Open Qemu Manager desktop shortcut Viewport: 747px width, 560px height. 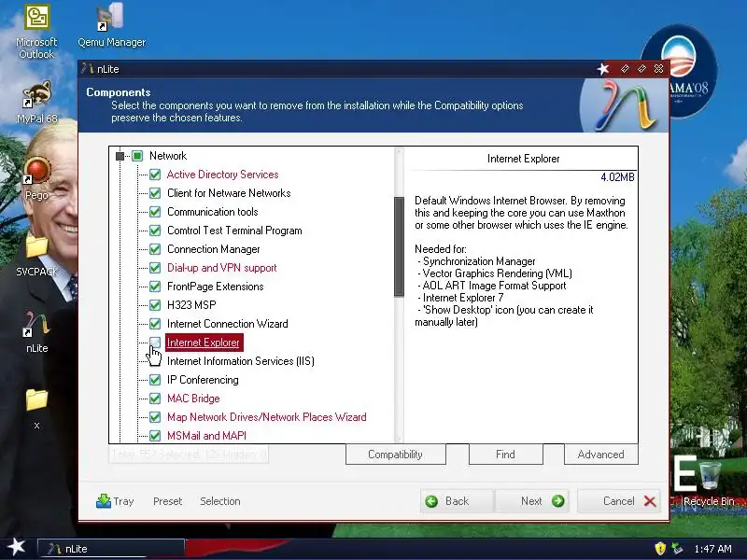coord(111,26)
